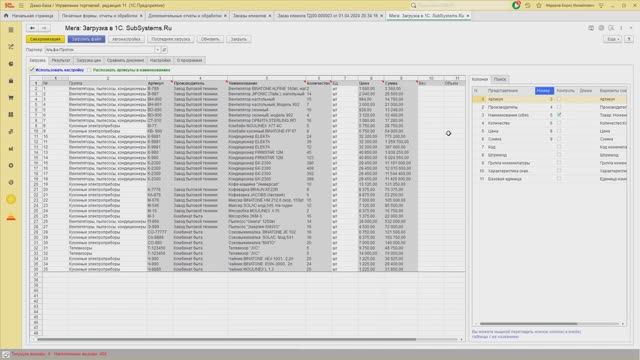Click the Автонастройка button

pos(126,39)
